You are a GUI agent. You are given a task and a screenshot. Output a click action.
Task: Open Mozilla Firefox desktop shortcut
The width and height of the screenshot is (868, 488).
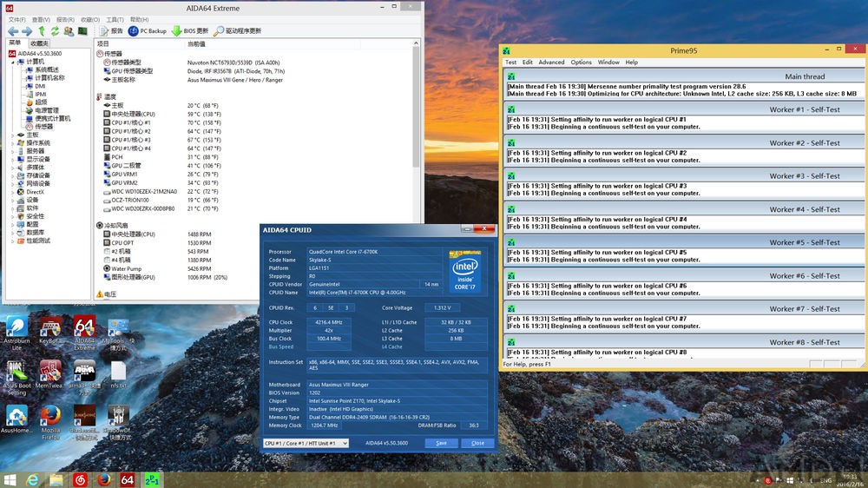click(50, 423)
